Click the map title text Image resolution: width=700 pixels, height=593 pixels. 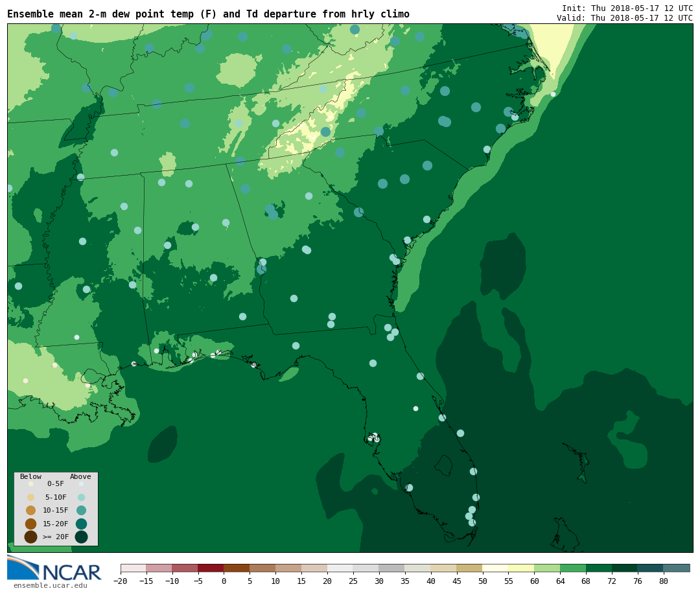[x=208, y=14]
